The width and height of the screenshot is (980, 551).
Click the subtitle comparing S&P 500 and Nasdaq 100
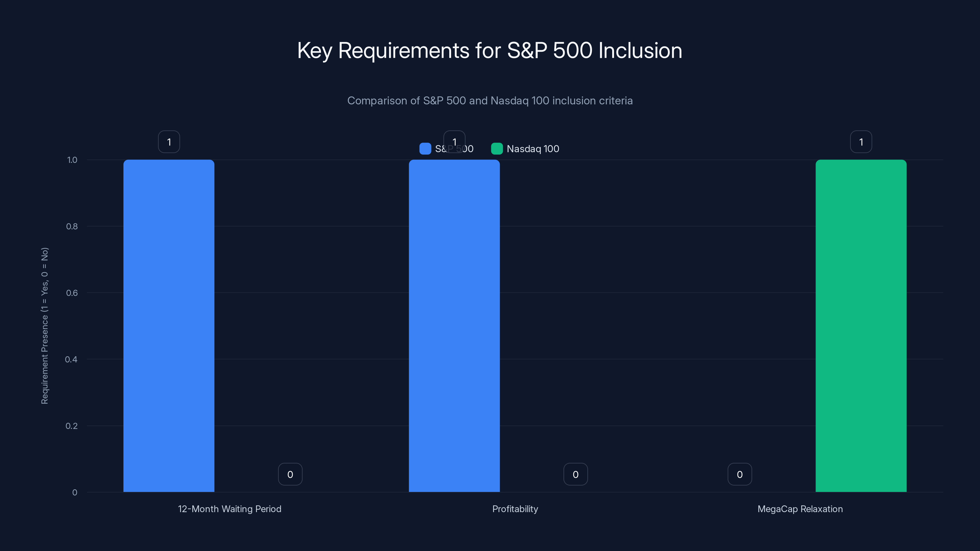[490, 100]
